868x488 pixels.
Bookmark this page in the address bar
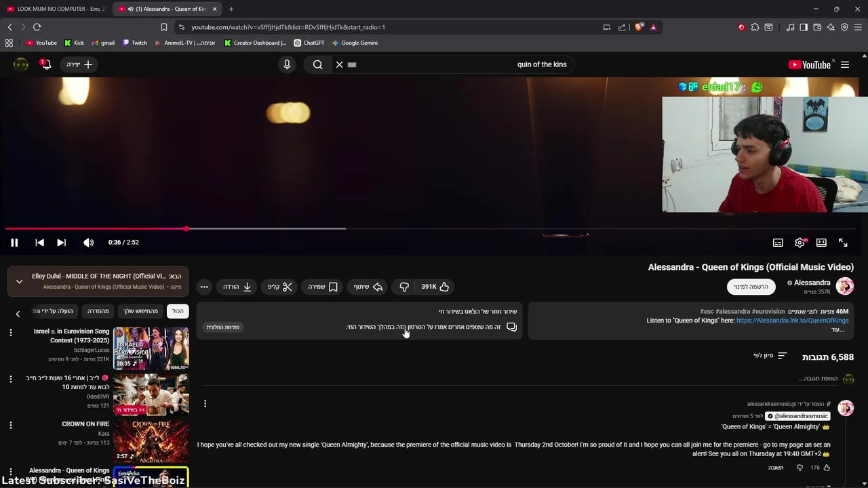(163, 27)
